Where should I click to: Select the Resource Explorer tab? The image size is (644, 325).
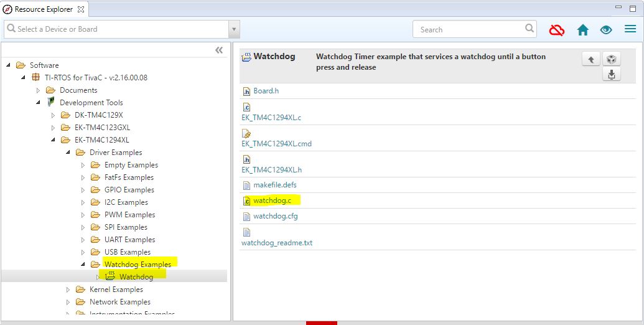click(44, 9)
